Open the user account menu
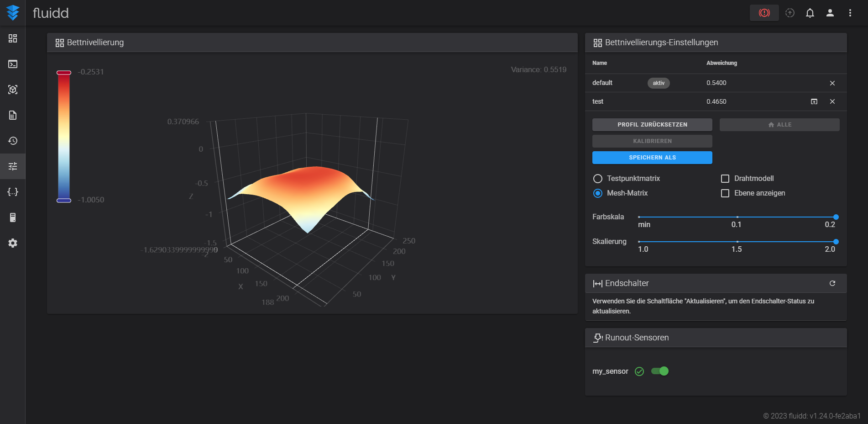The image size is (868, 424). coord(830,13)
